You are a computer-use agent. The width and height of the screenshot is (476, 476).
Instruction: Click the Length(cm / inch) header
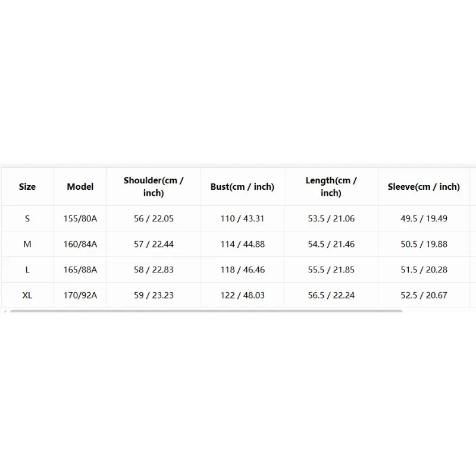pos(331,187)
